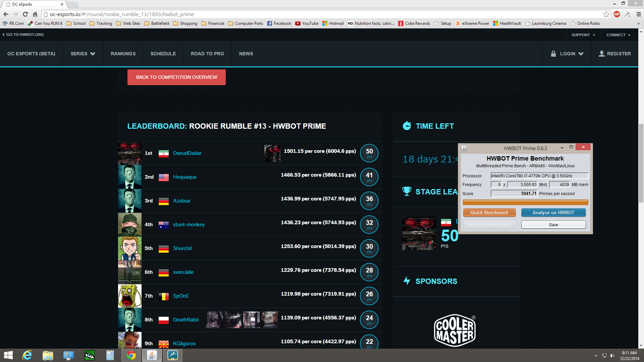Screen dimensions: 644x362
Task: Click BACK TO COMPETITION OVERVIEW button
Action: (176, 77)
